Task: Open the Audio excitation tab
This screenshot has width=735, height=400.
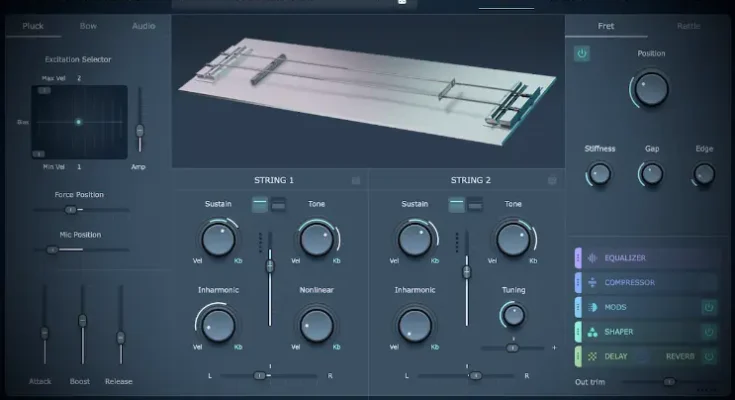Action: [x=144, y=27]
